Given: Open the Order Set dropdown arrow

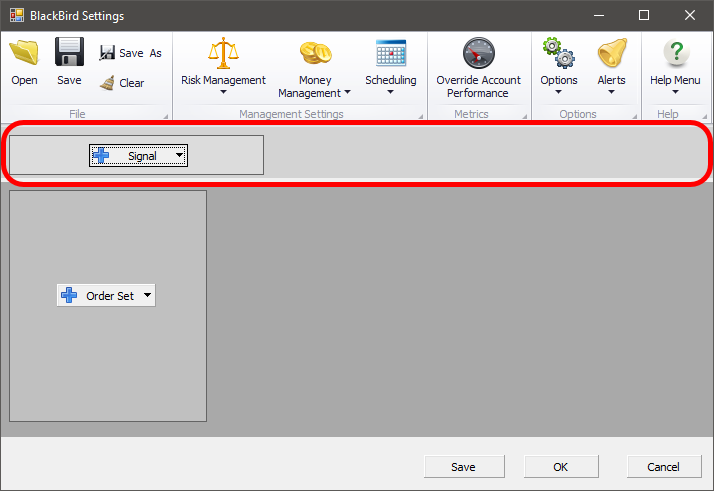Looking at the screenshot, I should coord(147,295).
